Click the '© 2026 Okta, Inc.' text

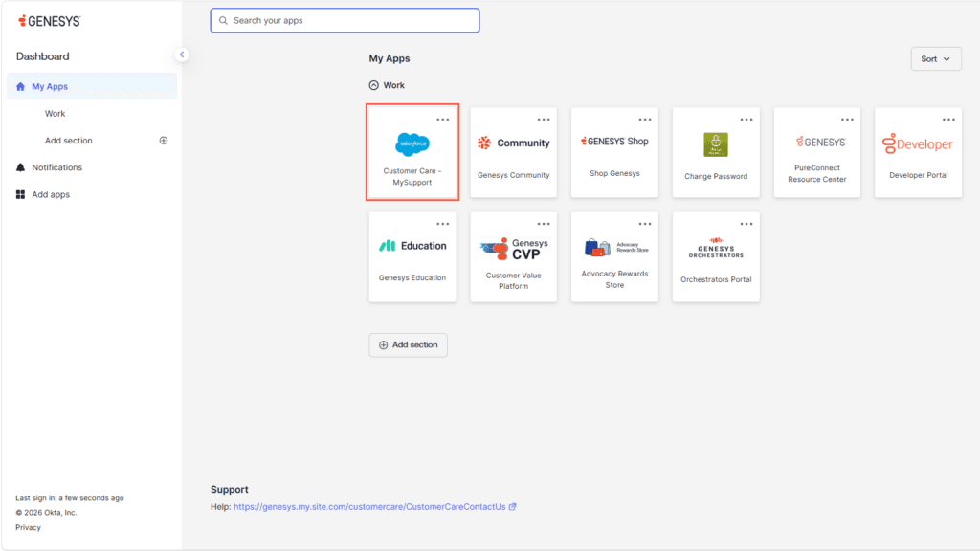pos(46,513)
